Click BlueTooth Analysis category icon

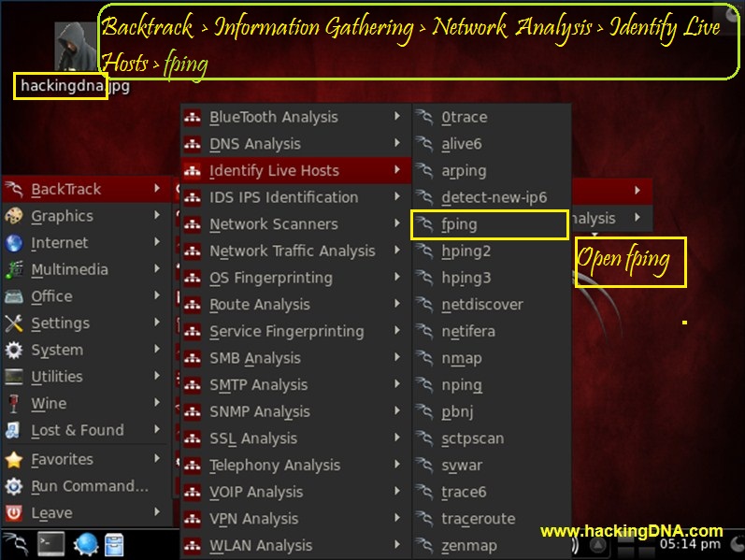pos(193,117)
